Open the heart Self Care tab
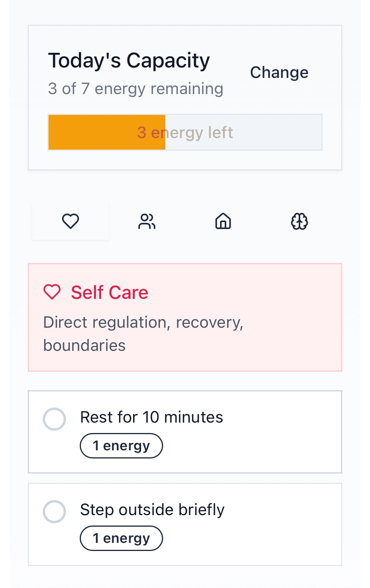Viewport: 370px width, 588px height. (x=71, y=221)
